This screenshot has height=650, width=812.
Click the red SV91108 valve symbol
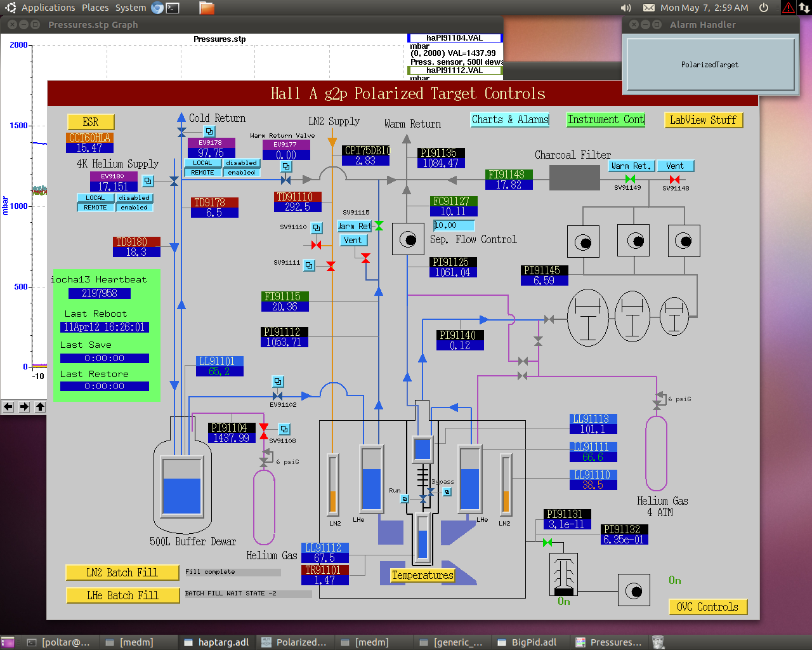click(264, 432)
